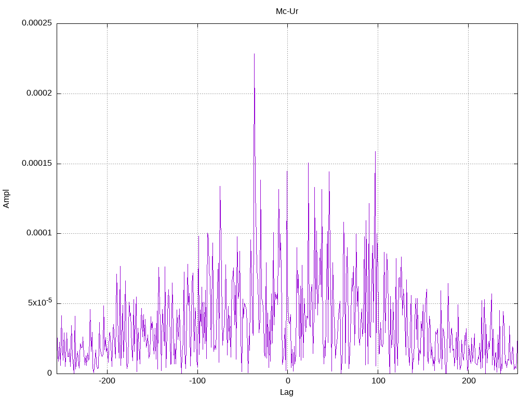Click the y-axis tick value 0.00015
This screenshot has height=399, width=532.
(x=37, y=163)
